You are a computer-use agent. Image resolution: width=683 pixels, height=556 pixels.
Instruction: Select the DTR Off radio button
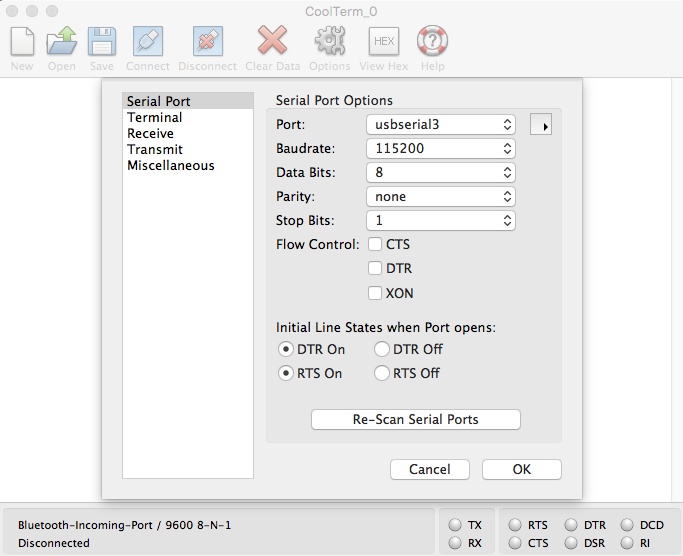(382, 349)
